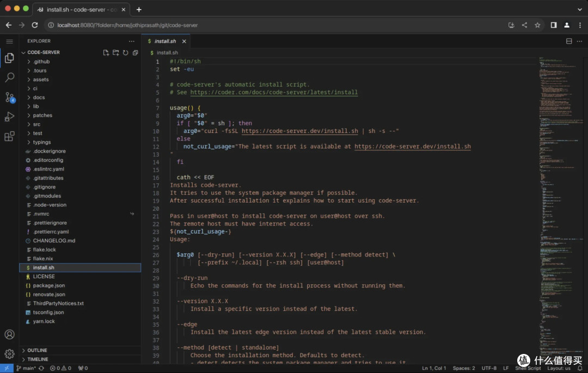Click New File icon in explorer header
This screenshot has height=373, width=588.
(106, 52)
